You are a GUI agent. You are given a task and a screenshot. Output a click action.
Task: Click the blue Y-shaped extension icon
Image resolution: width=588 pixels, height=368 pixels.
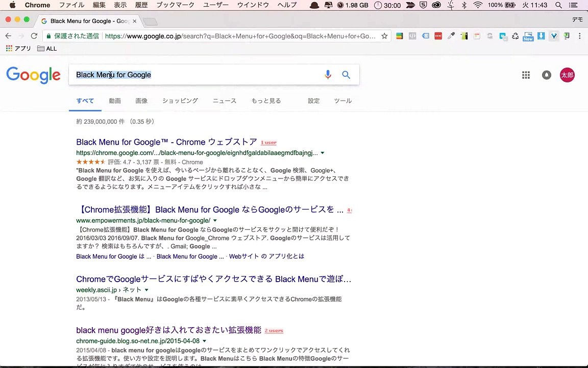pos(554,36)
